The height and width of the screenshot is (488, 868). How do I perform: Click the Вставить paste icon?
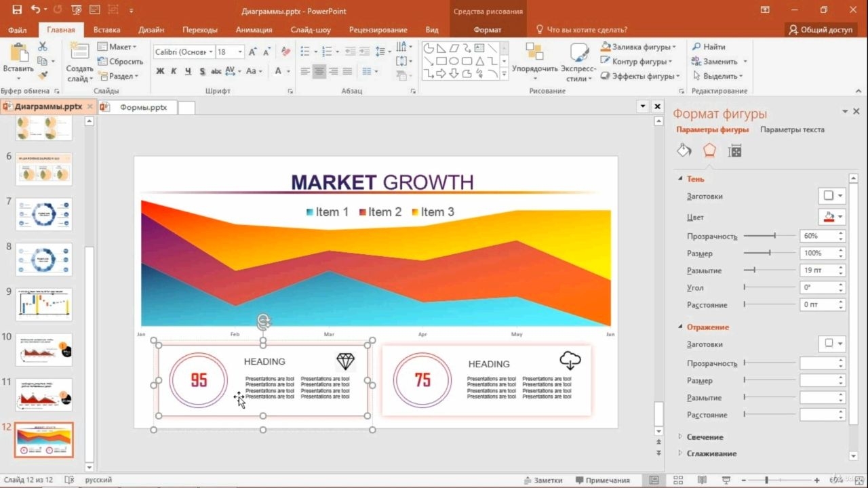18,54
